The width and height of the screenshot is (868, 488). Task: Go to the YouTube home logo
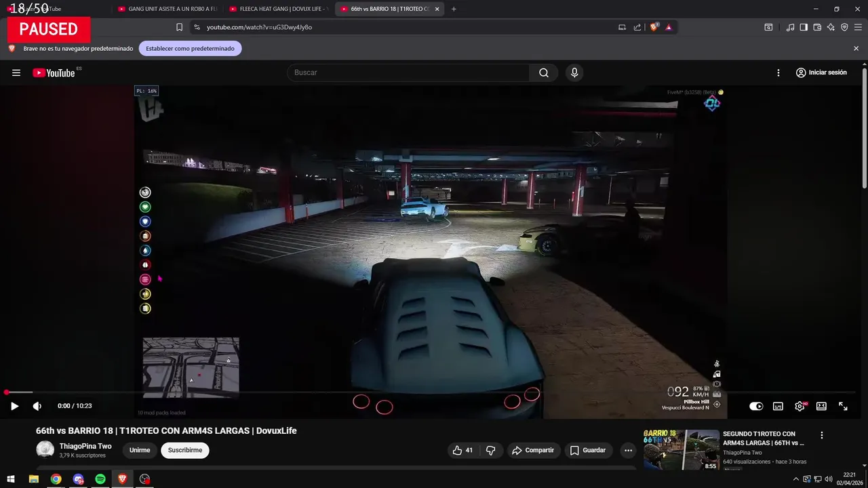point(54,73)
